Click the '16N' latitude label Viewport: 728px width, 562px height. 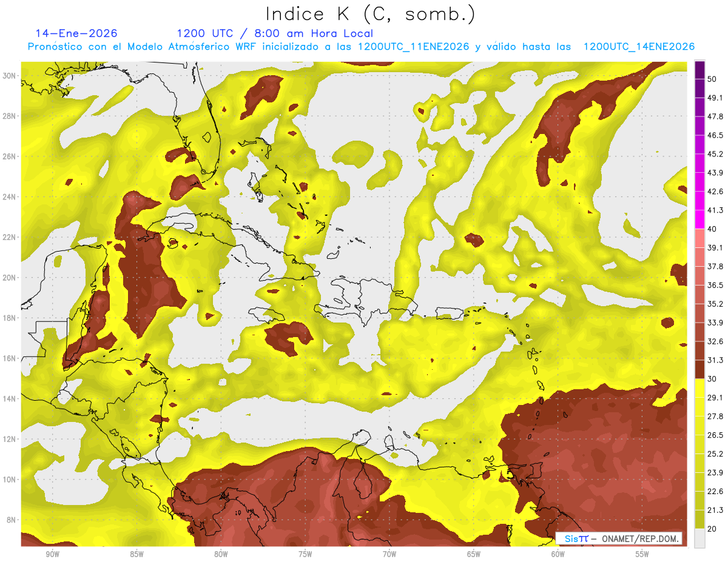click(x=10, y=358)
